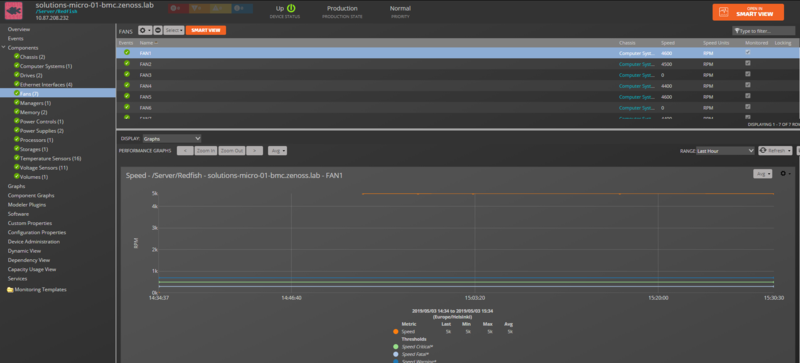The width and height of the screenshot is (800, 363).
Task: Open Modeler Plugins in sidebar
Action: point(27,205)
